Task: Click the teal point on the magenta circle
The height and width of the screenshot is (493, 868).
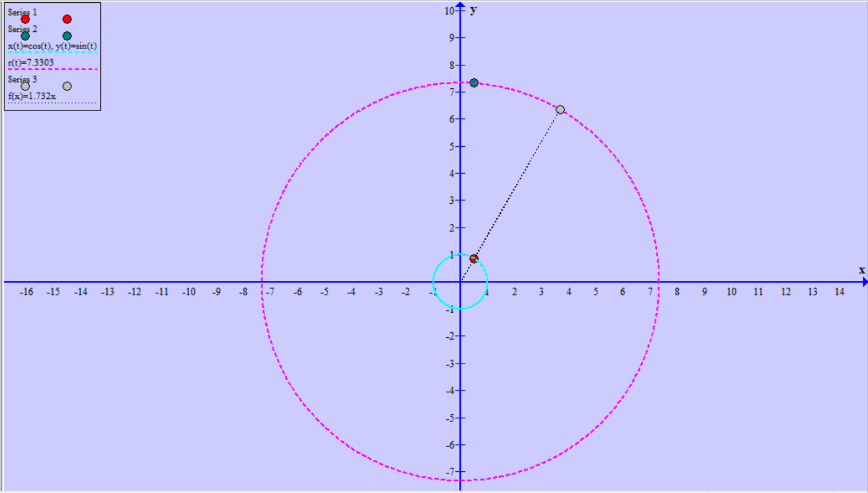Action: click(474, 83)
